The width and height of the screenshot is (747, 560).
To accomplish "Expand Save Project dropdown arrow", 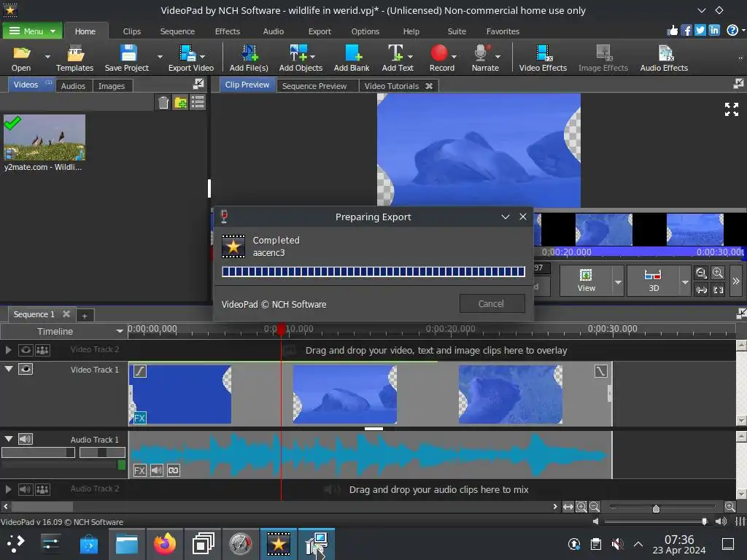I will 160,56.
